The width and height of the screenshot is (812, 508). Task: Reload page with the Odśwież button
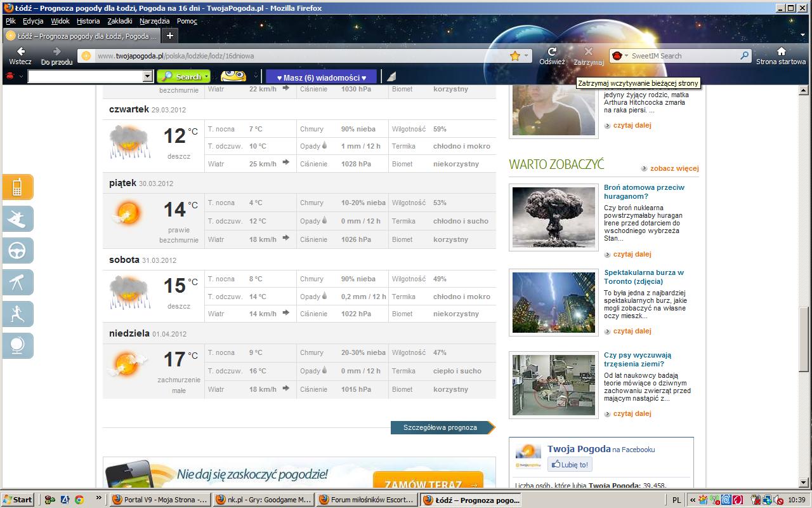click(x=552, y=55)
